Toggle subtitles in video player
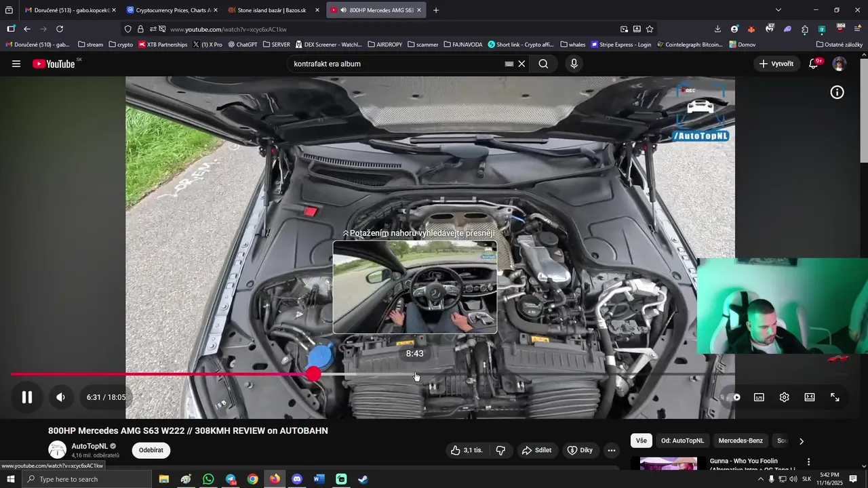868x488 pixels. point(759,397)
